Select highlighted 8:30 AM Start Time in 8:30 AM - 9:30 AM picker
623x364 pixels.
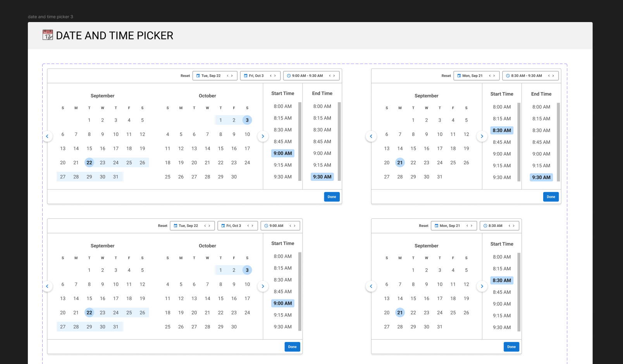click(502, 130)
